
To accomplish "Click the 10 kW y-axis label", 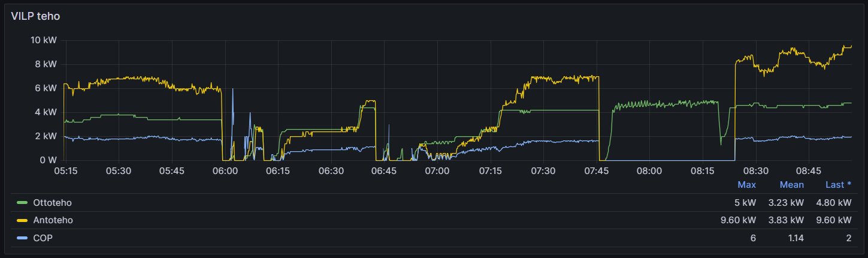I will (44, 40).
